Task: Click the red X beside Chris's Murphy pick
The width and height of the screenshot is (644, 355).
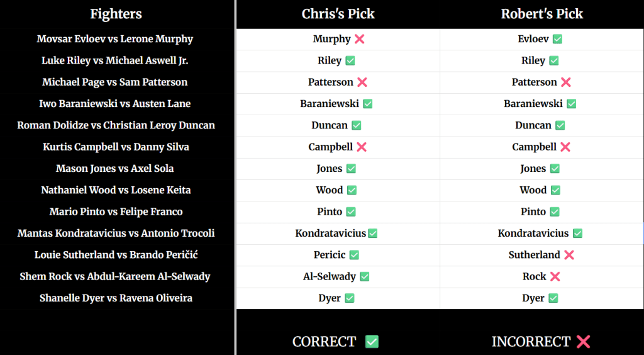Action: coord(360,39)
